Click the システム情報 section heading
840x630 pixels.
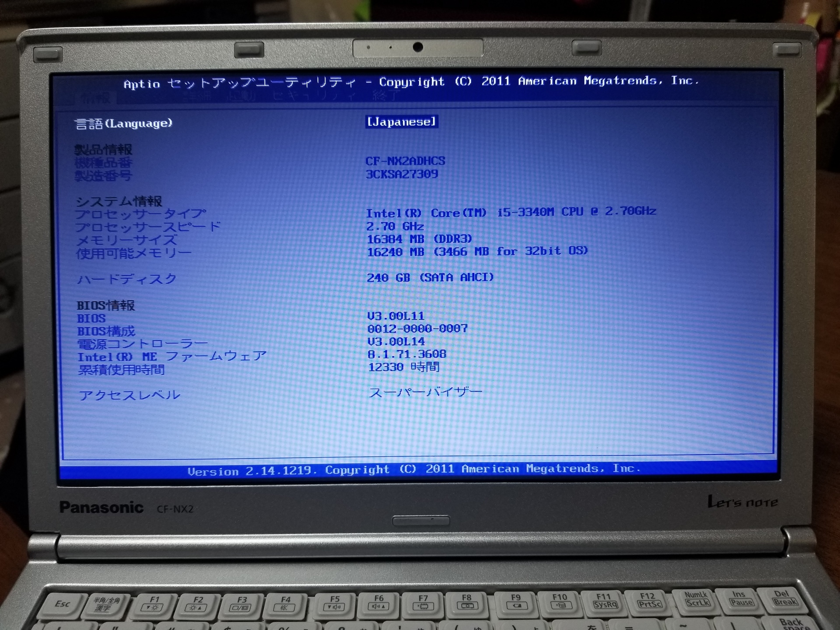point(119,201)
